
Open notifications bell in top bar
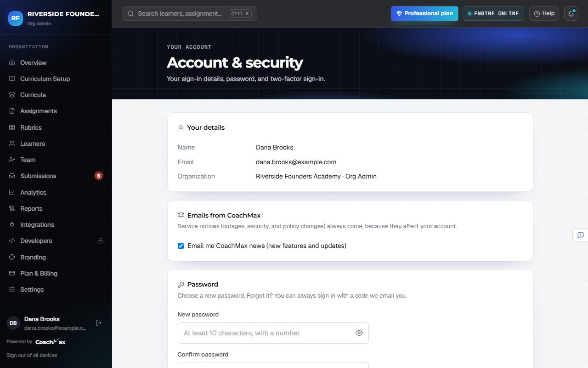pyautogui.click(x=571, y=13)
